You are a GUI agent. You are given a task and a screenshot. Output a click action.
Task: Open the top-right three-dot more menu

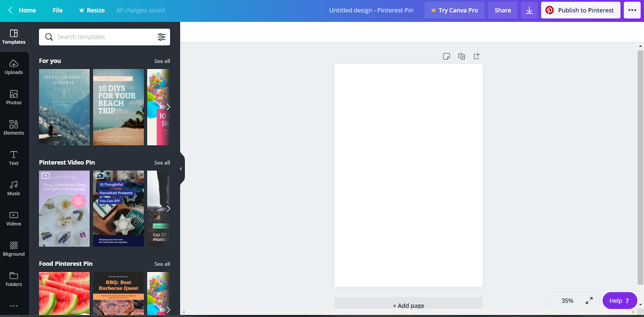tap(632, 10)
